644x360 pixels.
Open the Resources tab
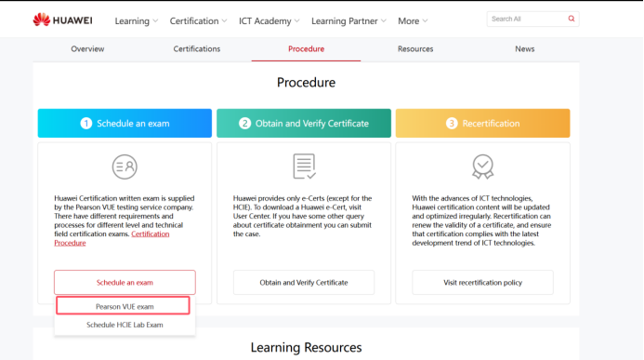415,49
